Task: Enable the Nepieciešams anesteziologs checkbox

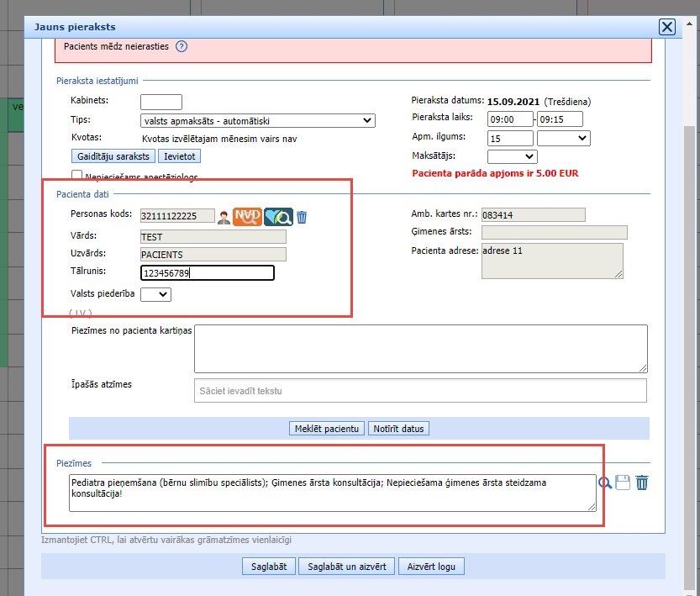Action: click(x=77, y=176)
